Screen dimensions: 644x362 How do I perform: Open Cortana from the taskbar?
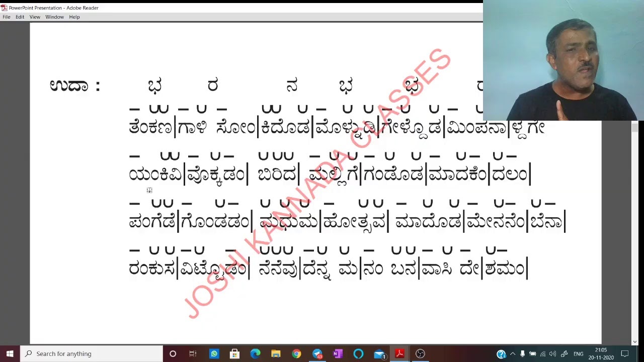[x=173, y=353]
